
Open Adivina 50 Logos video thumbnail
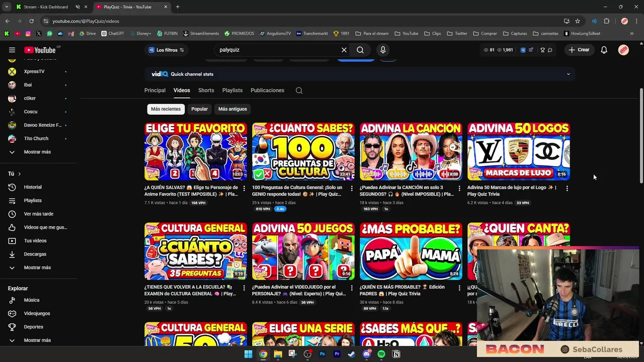pos(519,151)
